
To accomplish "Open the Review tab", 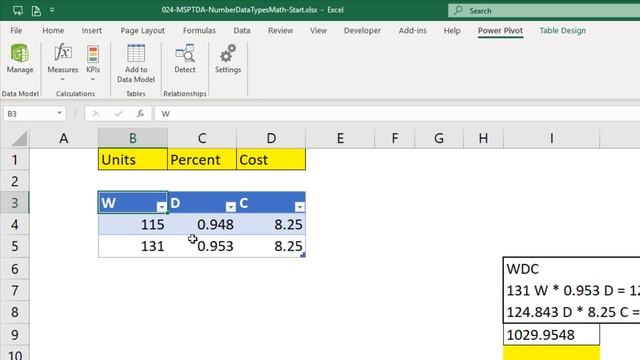I will tap(280, 31).
